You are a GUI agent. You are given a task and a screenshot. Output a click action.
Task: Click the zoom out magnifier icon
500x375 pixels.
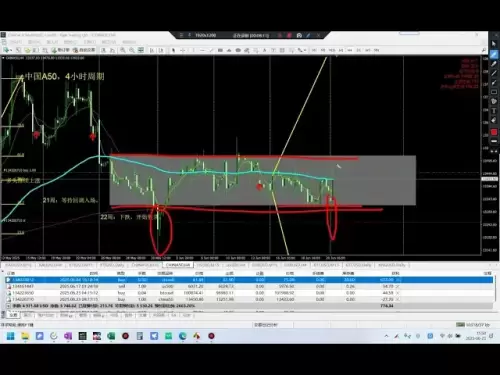click(132, 50)
